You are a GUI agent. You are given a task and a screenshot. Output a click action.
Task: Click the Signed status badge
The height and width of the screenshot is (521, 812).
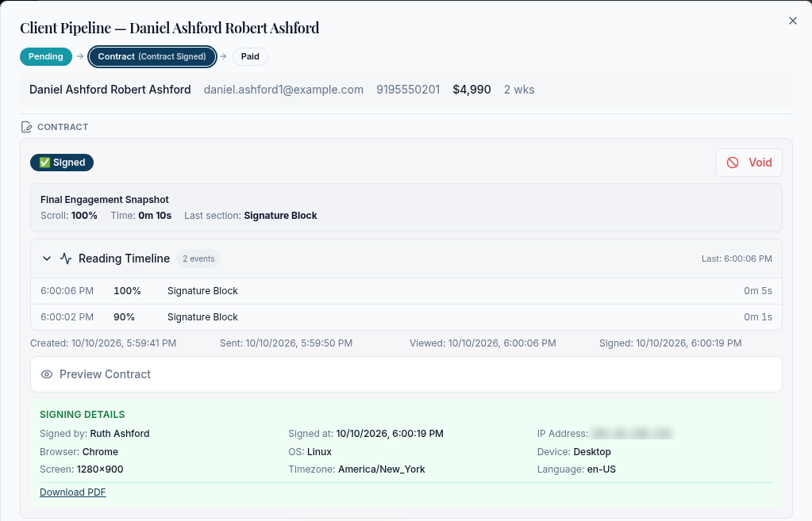pos(62,163)
